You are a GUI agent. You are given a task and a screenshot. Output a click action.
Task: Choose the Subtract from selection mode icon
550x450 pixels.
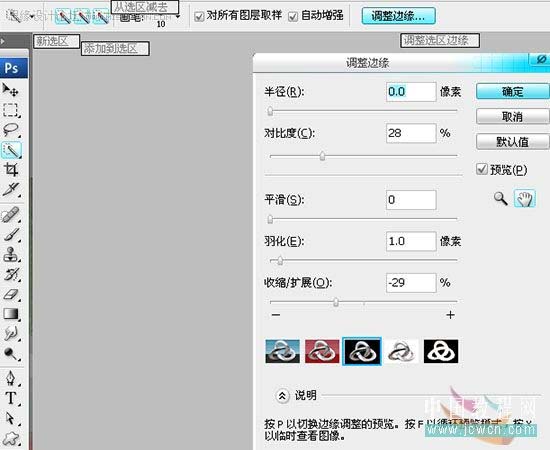pos(101,16)
